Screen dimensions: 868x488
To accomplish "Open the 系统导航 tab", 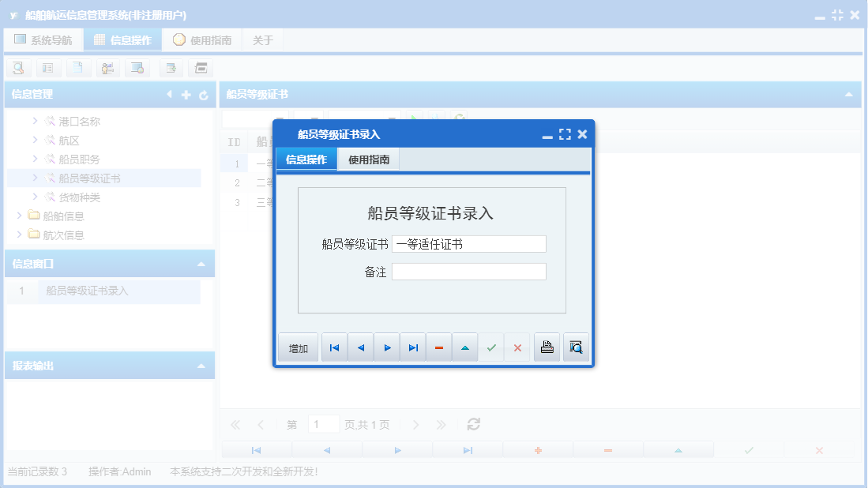I will (43, 39).
